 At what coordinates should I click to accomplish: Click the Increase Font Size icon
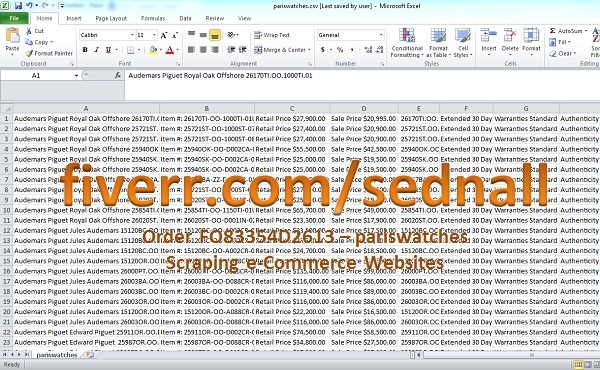(164, 35)
